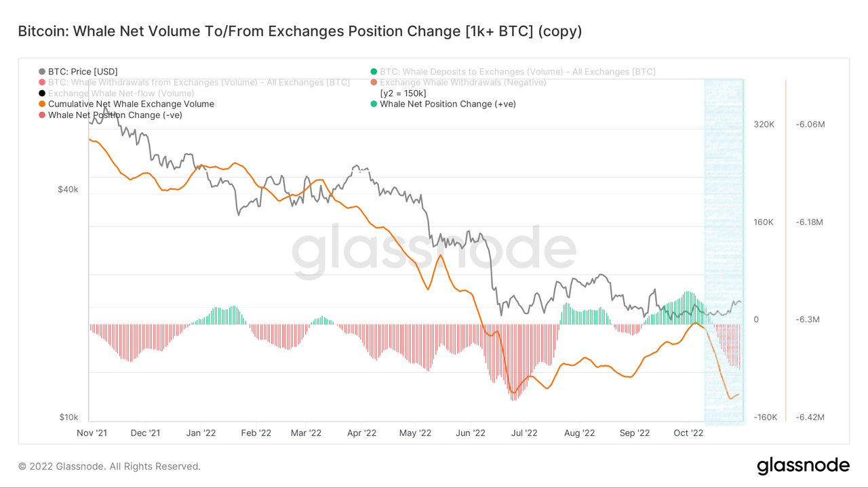Select the Oct '22 label on time axis
The image size is (868, 488).
(x=687, y=432)
